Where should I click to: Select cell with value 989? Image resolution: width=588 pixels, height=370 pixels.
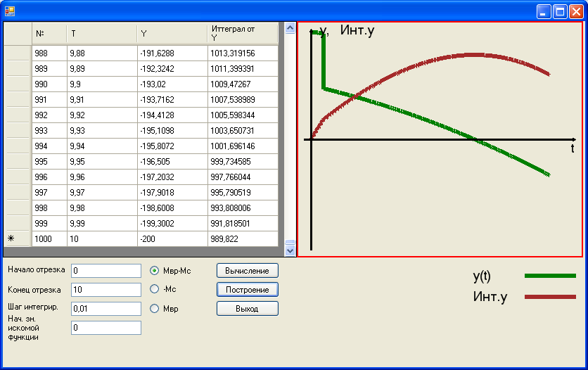pyautogui.click(x=49, y=69)
